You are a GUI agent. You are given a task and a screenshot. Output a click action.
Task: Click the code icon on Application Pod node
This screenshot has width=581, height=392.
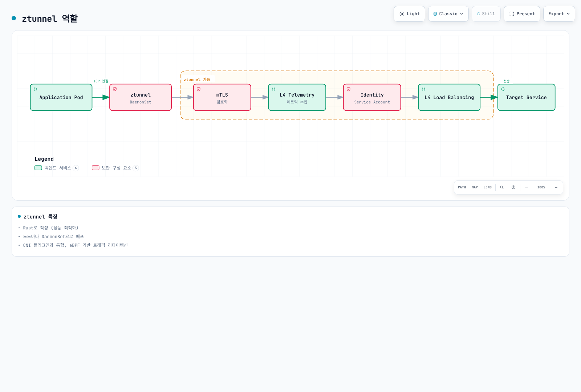(x=36, y=89)
